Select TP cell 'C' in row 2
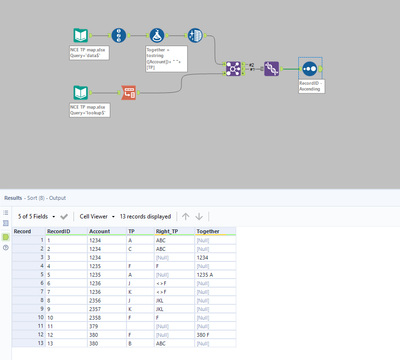 pos(140,249)
